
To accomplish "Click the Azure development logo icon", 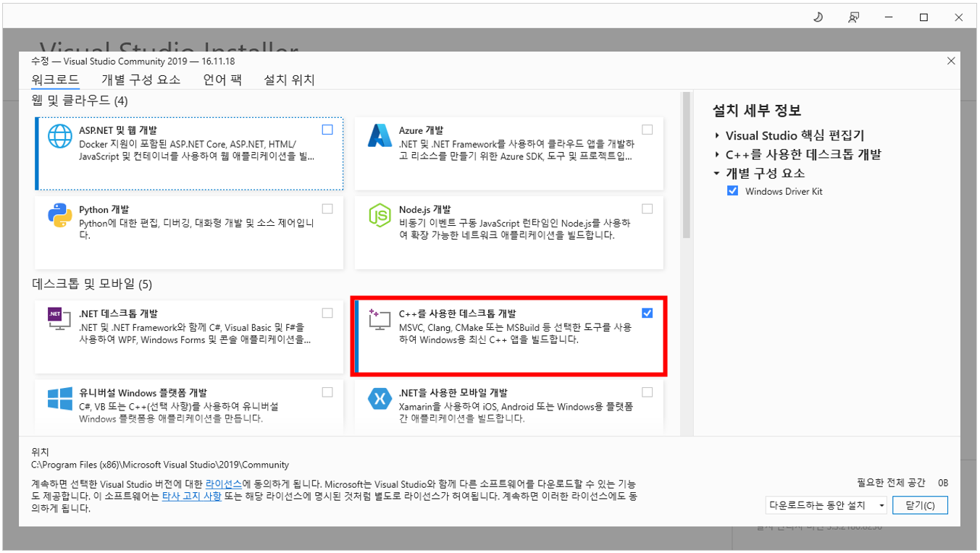I will pyautogui.click(x=380, y=137).
